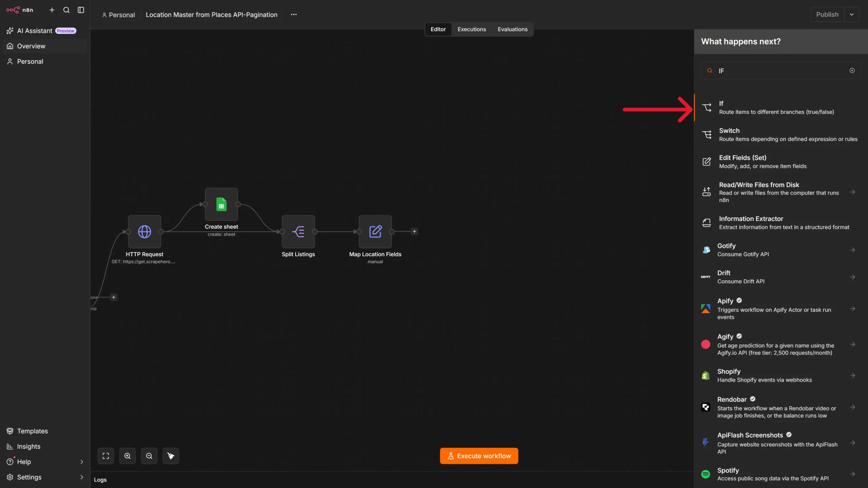Screen dimensions: 868x488
Task: Select the Information Extractor node
Action: [781, 223]
